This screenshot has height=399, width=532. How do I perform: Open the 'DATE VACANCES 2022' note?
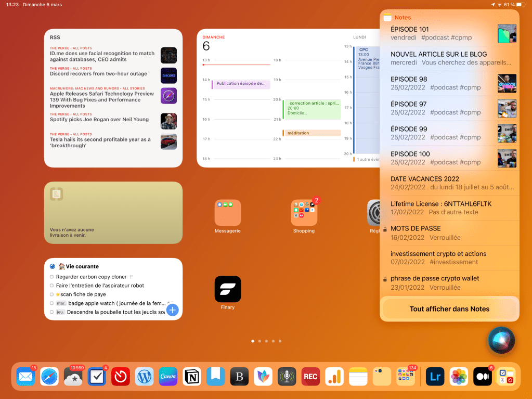(442, 183)
